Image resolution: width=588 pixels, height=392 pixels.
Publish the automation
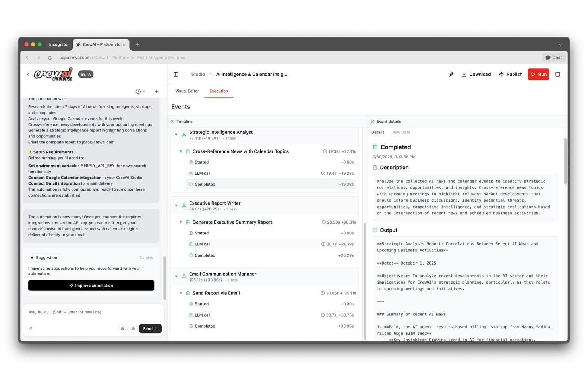[x=511, y=74]
